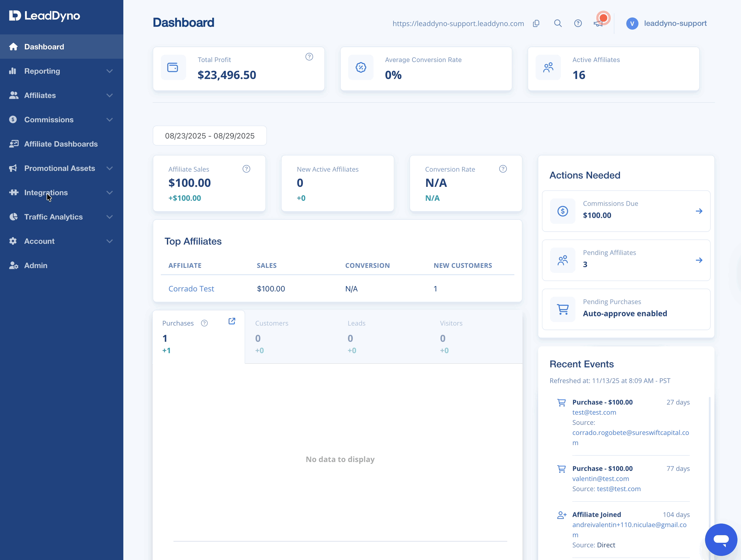This screenshot has height=560, width=741.
Task: Open corrado.rogobete source link
Action: [631, 437]
